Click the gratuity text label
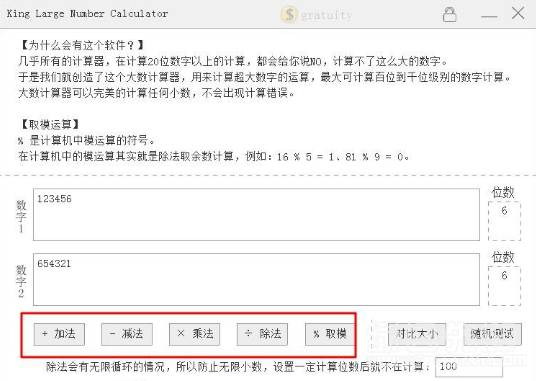The width and height of the screenshot is (536, 381). pyautogui.click(x=326, y=15)
